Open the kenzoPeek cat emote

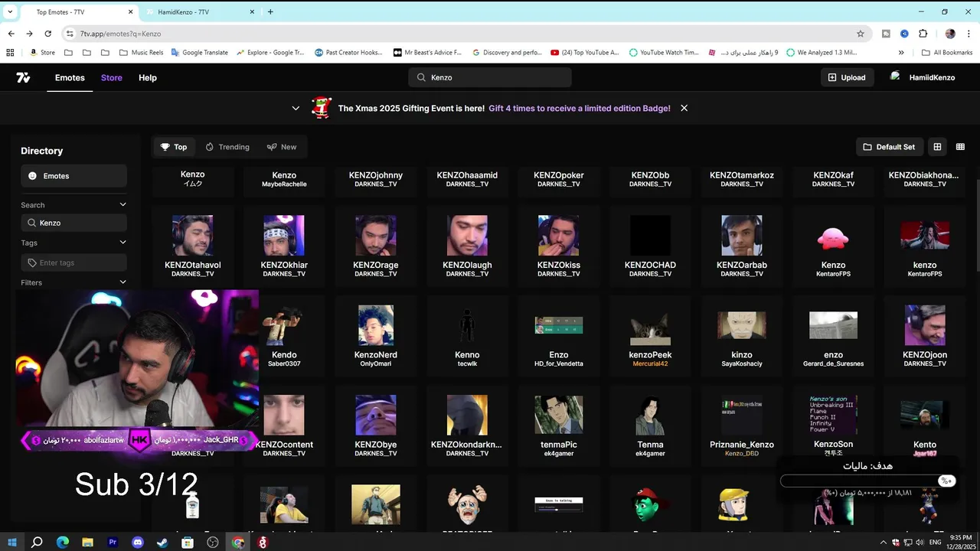[650, 336]
